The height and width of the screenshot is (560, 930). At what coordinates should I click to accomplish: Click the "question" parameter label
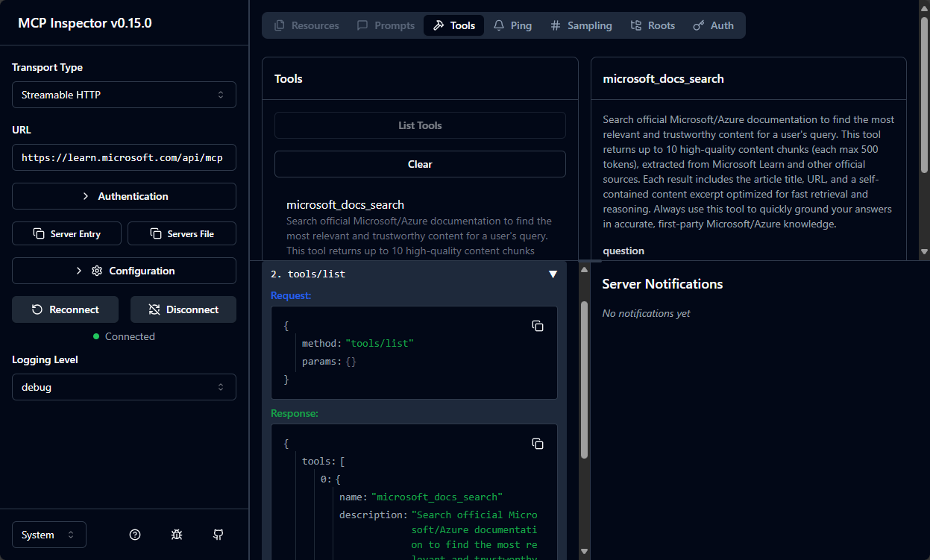pos(623,251)
